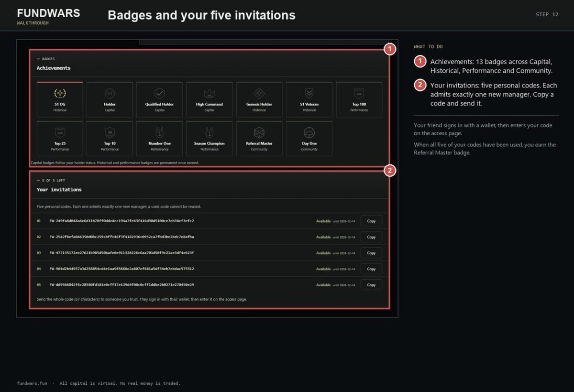Select code text starting FW-dd9566842f
The width and height of the screenshot is (574, 392).
point(121,284)
